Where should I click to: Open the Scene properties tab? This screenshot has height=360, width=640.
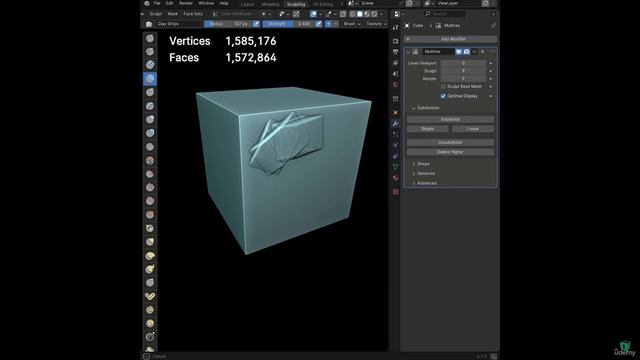tap(395, 73)
